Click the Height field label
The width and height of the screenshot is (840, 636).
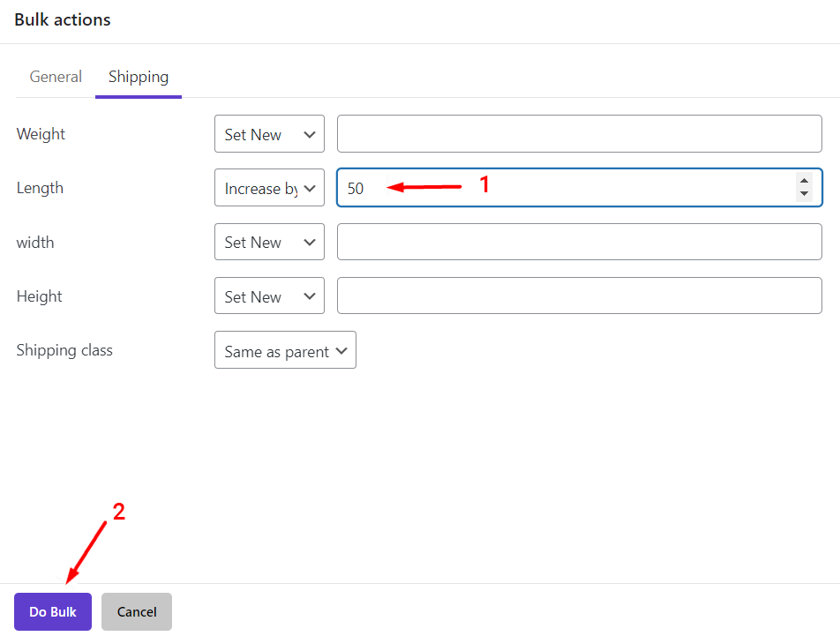(40, 296)
